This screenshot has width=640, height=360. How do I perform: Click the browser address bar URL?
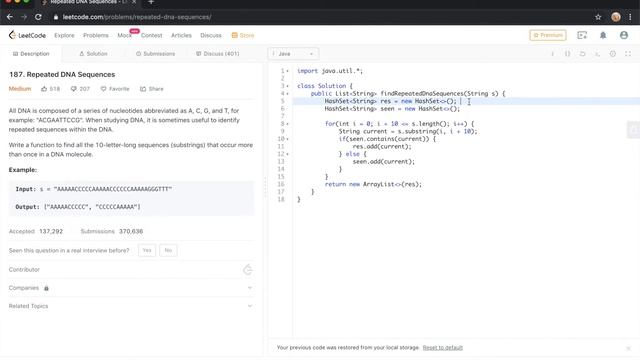(137, 17)
